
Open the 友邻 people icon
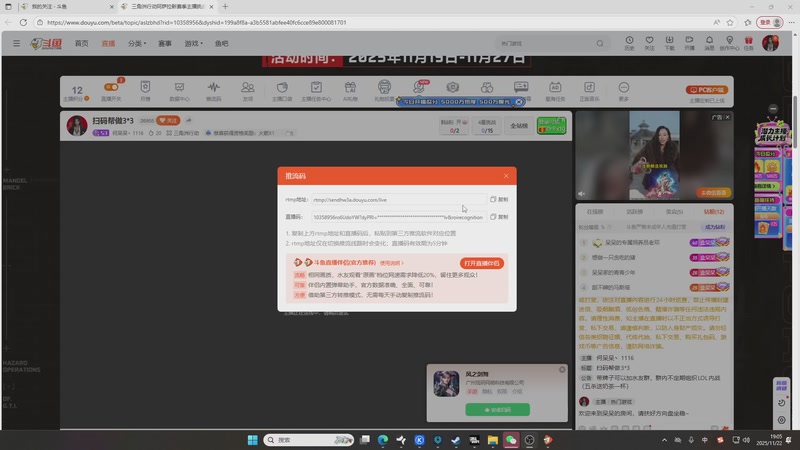248,91
